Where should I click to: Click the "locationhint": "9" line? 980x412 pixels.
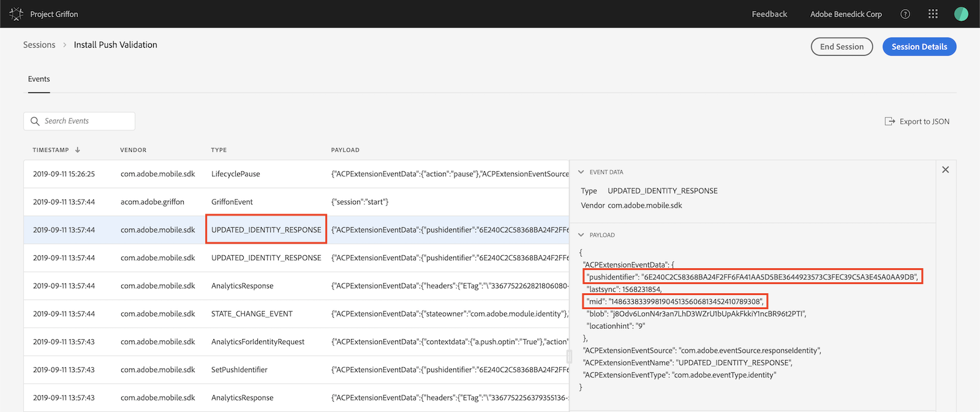tap(616, 326)
